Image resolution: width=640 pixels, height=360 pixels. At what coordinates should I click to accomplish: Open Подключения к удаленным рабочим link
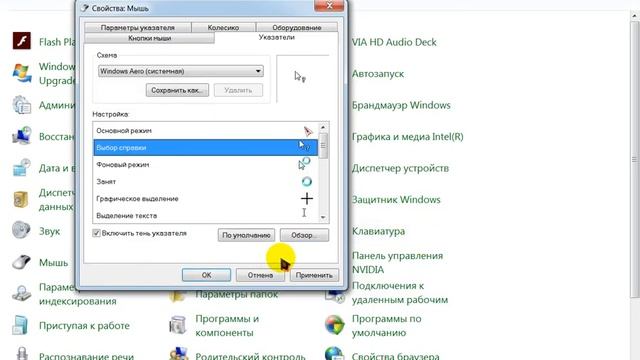coord(400,293)
